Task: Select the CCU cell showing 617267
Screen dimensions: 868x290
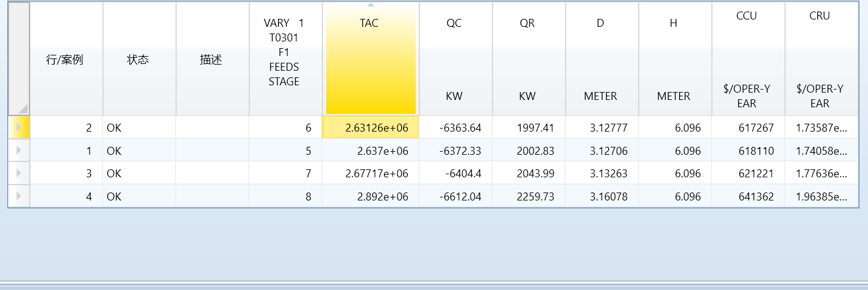Action: [x=747, y=128]
